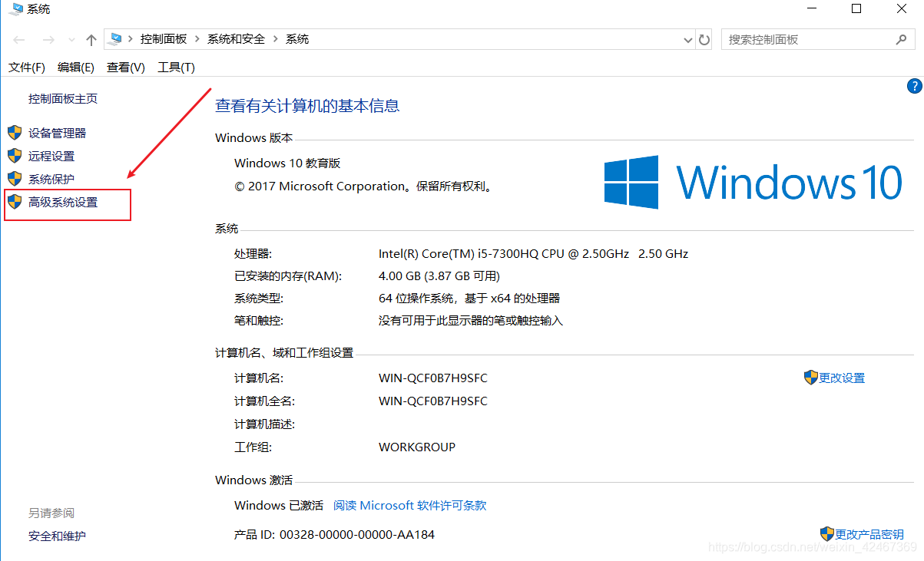924x561 pixels.
Task: Open 安全和维护 link
Action: click(x=57, y=536)
